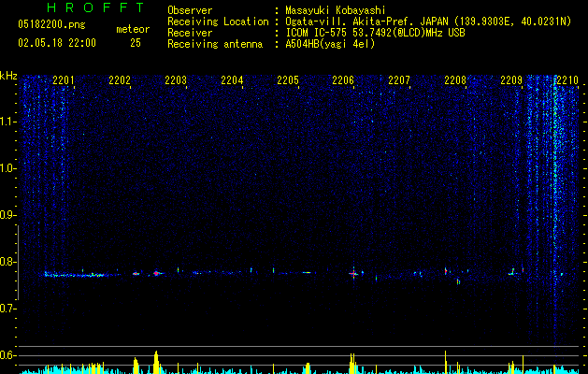588x374 pixels.
Task: Select the file name 05182200.png
Action: click(51, 25)
